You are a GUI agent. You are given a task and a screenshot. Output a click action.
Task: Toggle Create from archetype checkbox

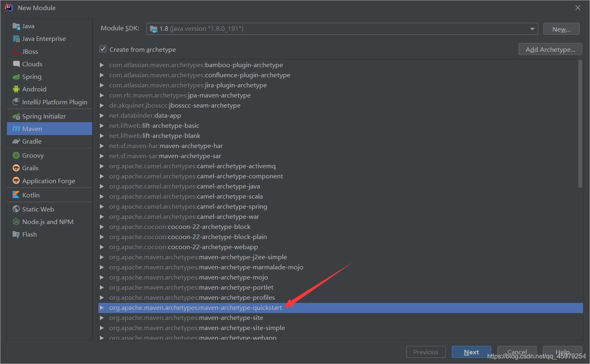103,49
